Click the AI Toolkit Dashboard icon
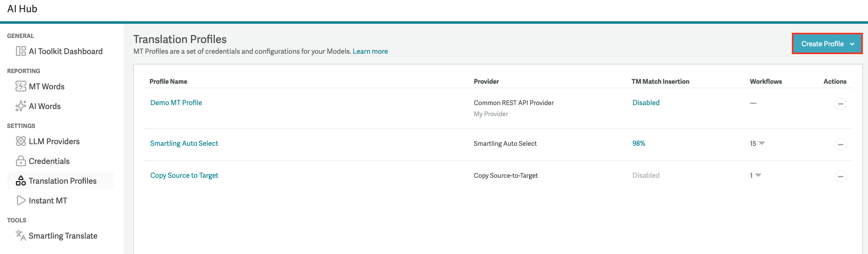Screen dimensions: 868x254 pyautogui.click(x=21, y=51)
